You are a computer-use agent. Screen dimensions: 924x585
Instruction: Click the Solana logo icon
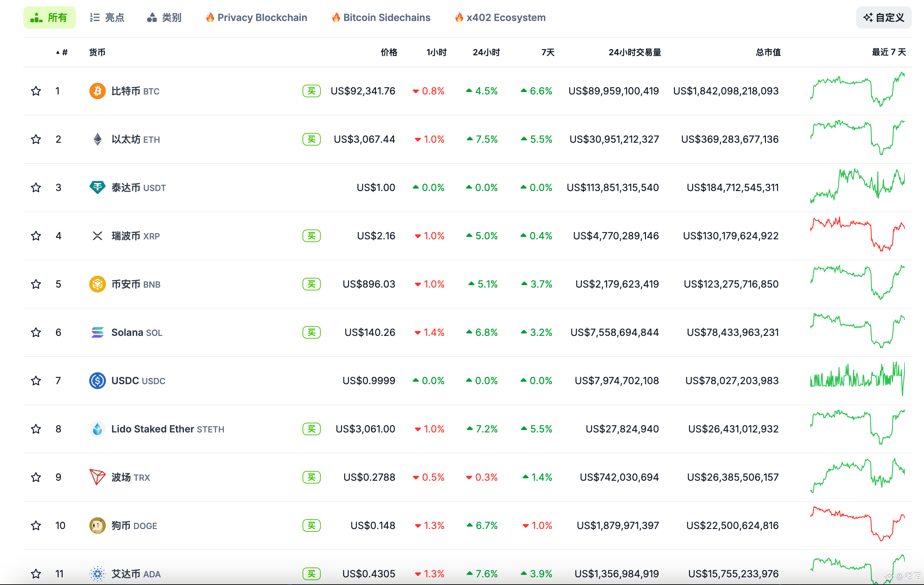click(x=98, y=332)
